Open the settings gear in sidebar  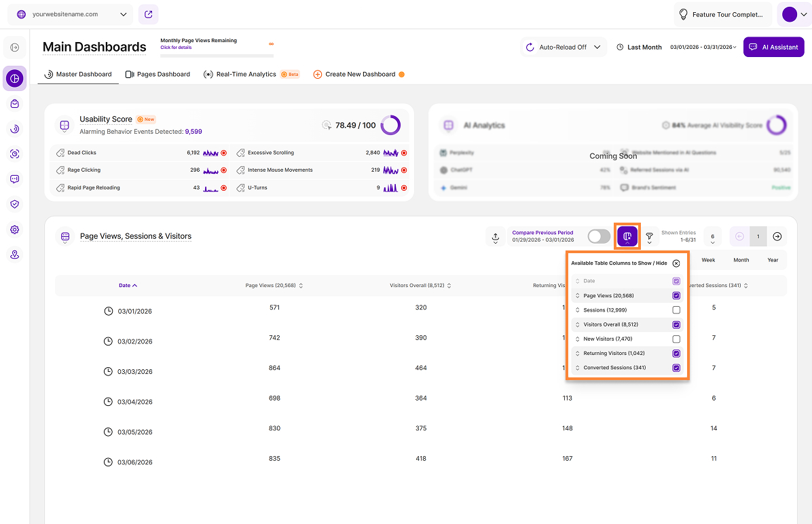pos(14,229)
